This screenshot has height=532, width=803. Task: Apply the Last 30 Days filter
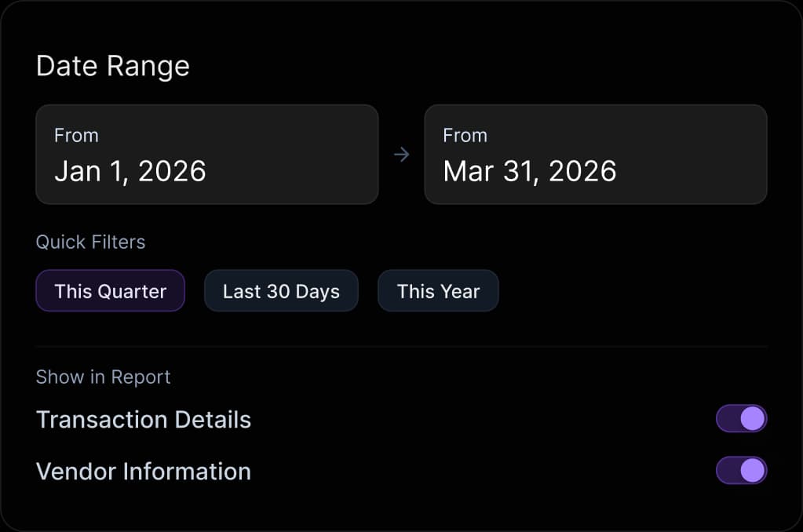(x=281, y=291)
